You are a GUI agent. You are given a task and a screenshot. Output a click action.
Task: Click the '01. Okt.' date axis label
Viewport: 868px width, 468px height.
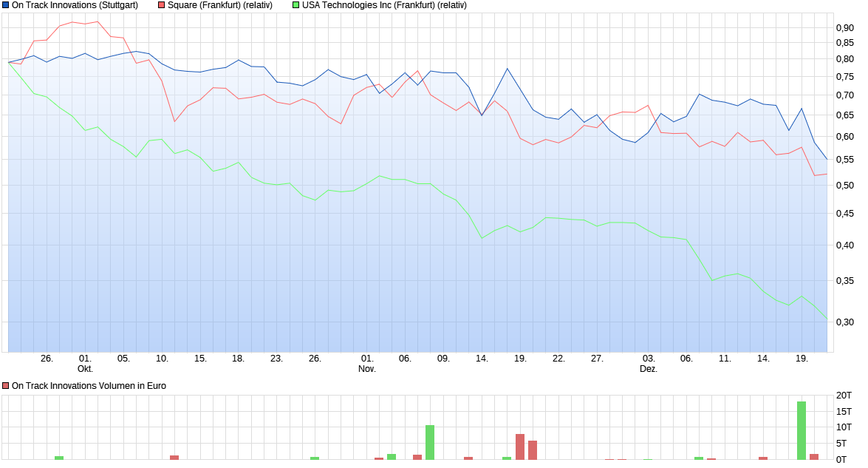(85, 363)
